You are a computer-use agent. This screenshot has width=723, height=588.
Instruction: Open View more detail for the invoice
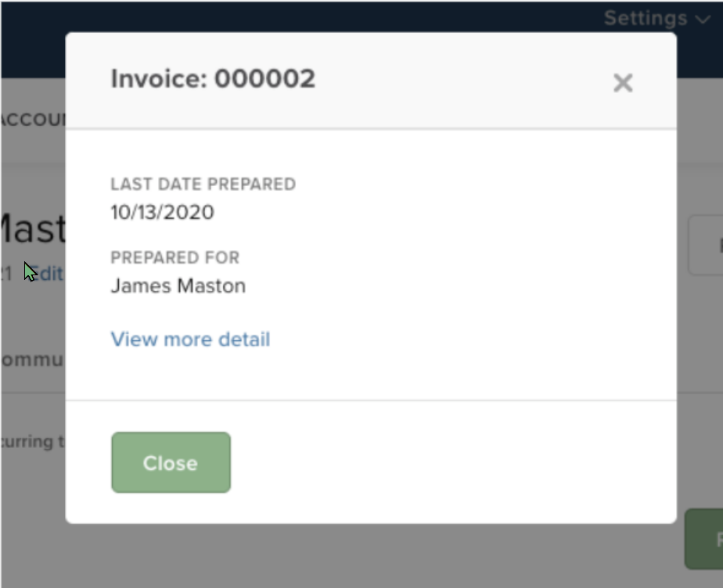coord(189,339)
